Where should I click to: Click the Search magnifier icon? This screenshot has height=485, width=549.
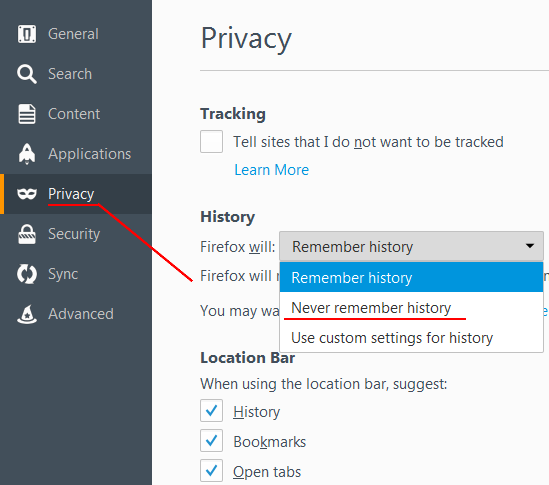point(27,74)
